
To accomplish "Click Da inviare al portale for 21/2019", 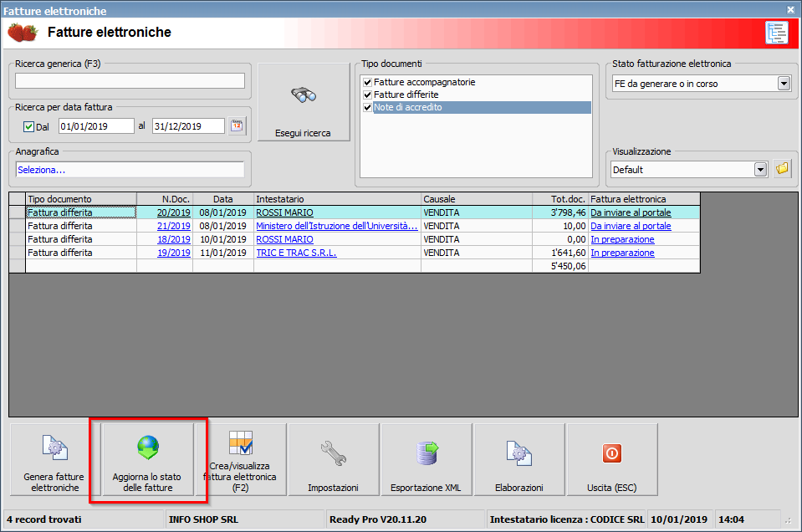I will 631,226.
